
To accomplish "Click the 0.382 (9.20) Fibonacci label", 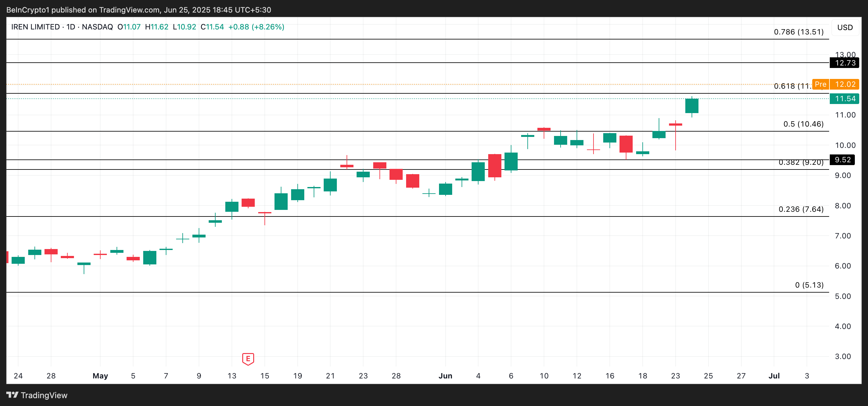I will coord(801,163).
